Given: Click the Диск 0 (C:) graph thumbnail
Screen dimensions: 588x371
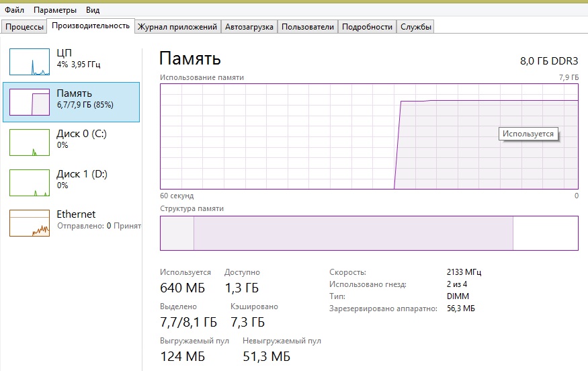Looking at the screenshot, I should pyautogui.click(x=30, y=142).
